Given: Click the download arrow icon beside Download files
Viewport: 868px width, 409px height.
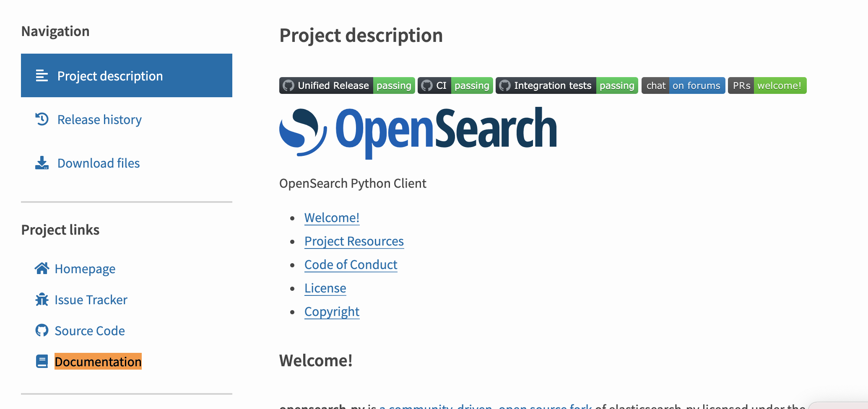Looking at the screenshot, I should pyautogui.click(x=42, y=163).
